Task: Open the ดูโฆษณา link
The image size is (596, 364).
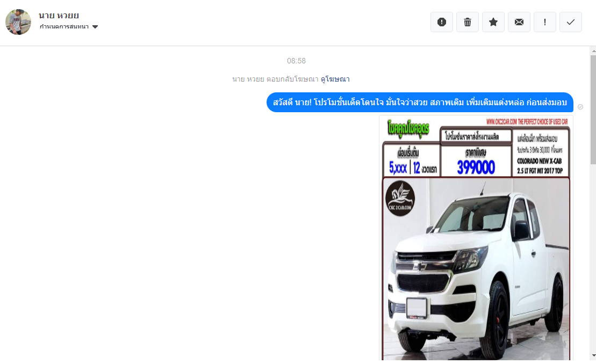Action: click(335, 79)
